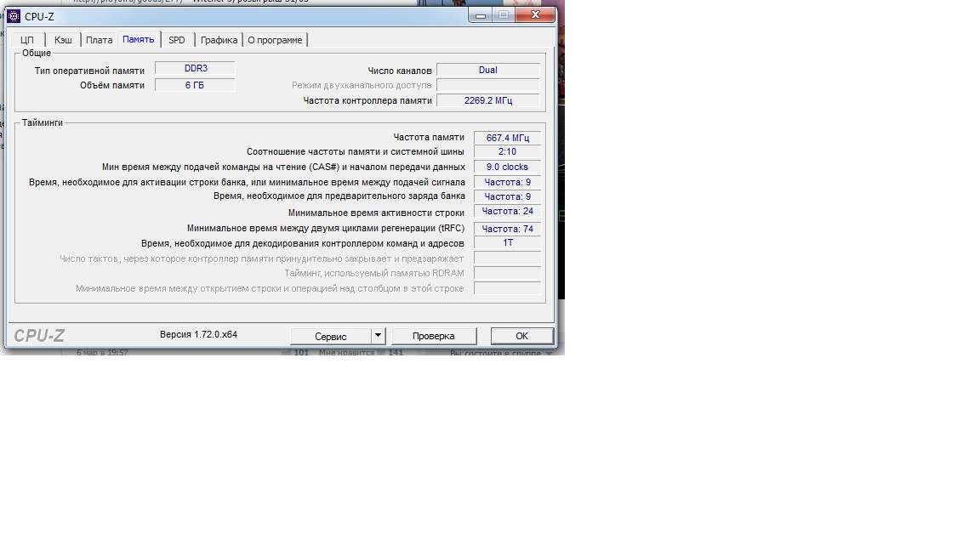Image resolution: width=980 pixels, height=551 pixels.
Task: Click the DDR3 memory type field
Action: (x=195, y=69)
